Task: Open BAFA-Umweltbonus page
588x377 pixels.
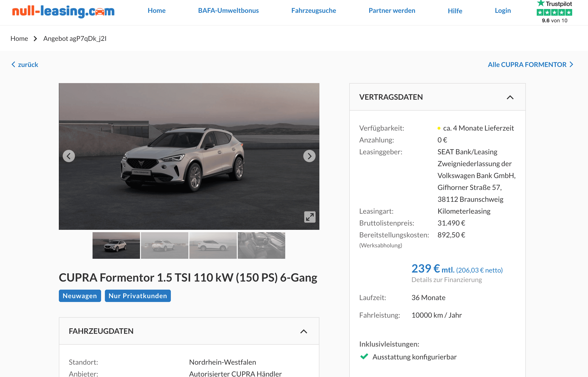Action: pyautogui.click(x=228, y=10)
